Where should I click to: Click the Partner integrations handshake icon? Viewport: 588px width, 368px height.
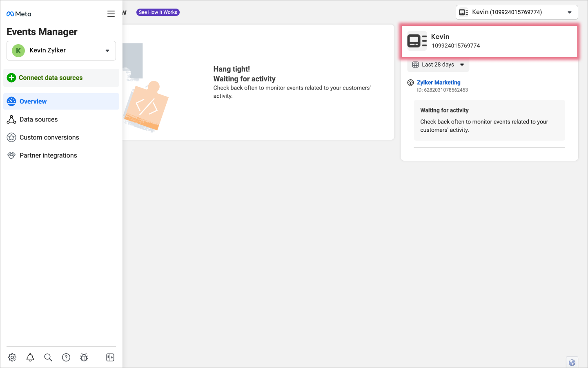tap(11, 155)
